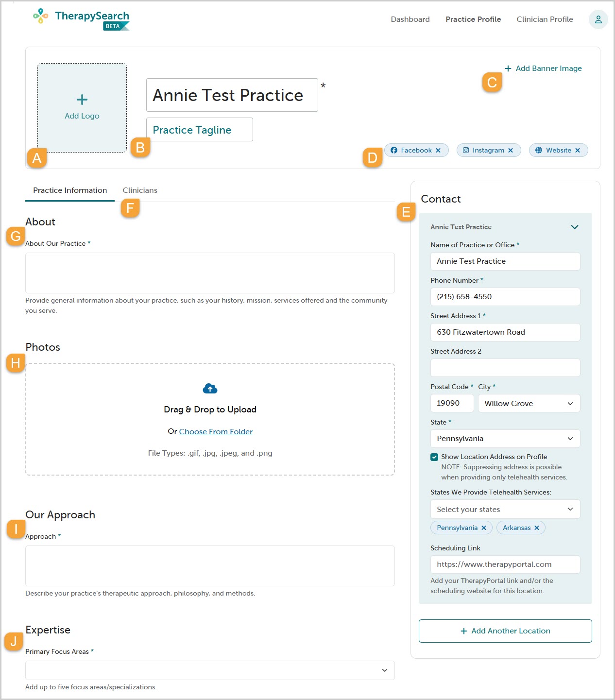The width and height of the screenshot is (615, 700).
Task: Click the Website globe icon
Action: [539, 151]
